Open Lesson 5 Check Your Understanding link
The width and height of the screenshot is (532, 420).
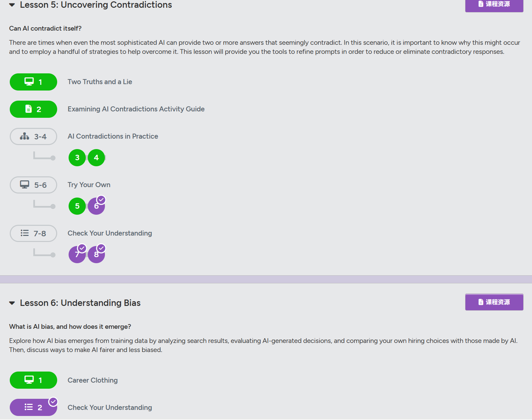[x=110, y=233]
